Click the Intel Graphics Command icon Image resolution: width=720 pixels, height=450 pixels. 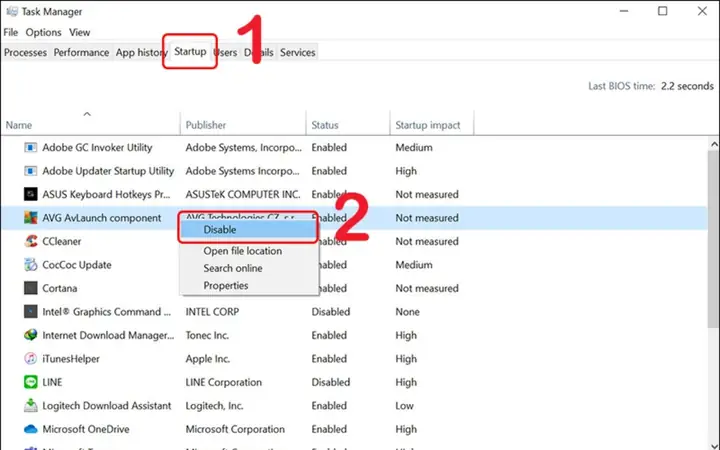click(30, 311)
